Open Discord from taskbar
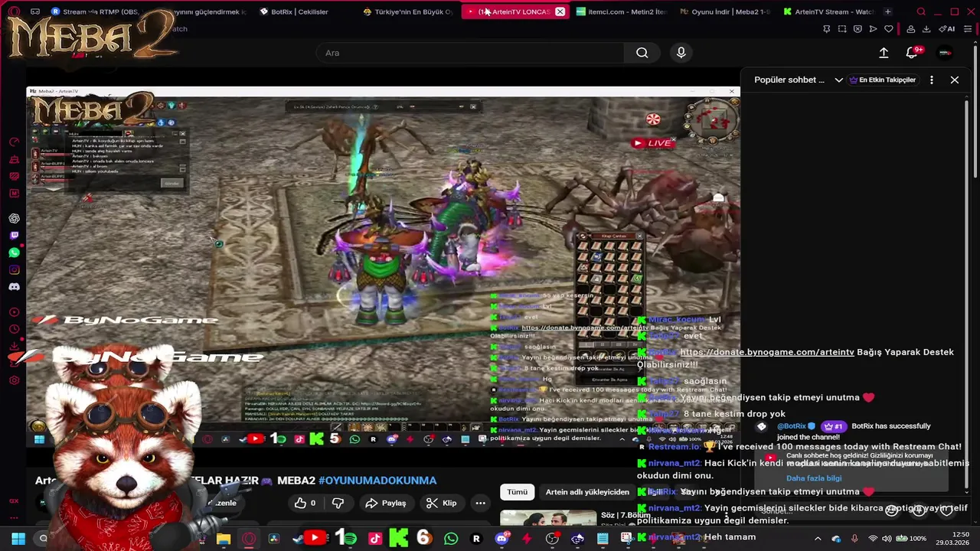 [501, 539]
